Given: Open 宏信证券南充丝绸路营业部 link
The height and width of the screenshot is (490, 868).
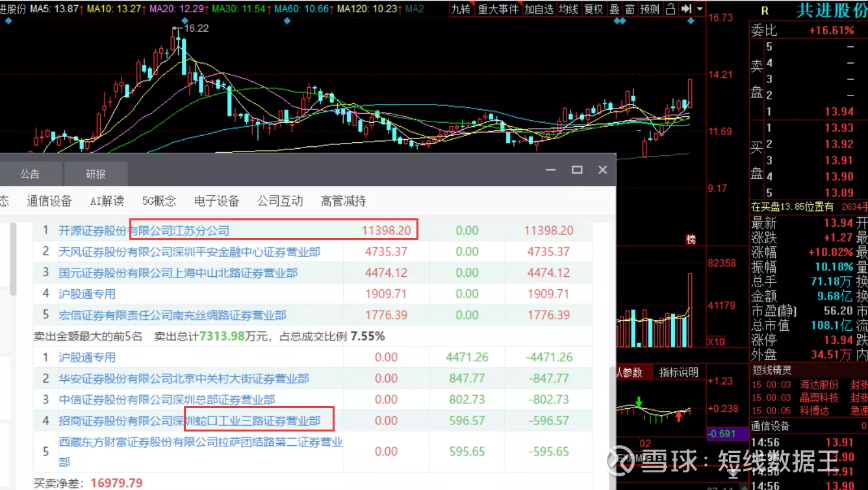Looking at the screenshot, I should 172,315.
